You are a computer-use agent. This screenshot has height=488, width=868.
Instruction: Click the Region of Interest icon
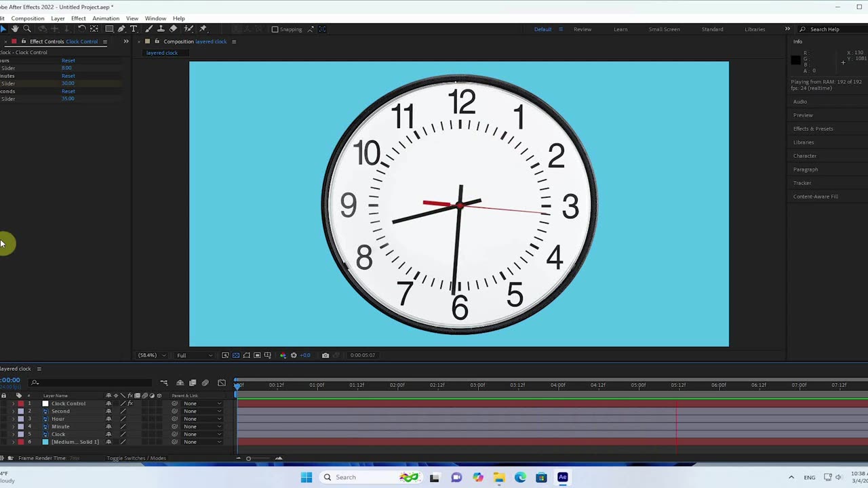pos(257,355)
